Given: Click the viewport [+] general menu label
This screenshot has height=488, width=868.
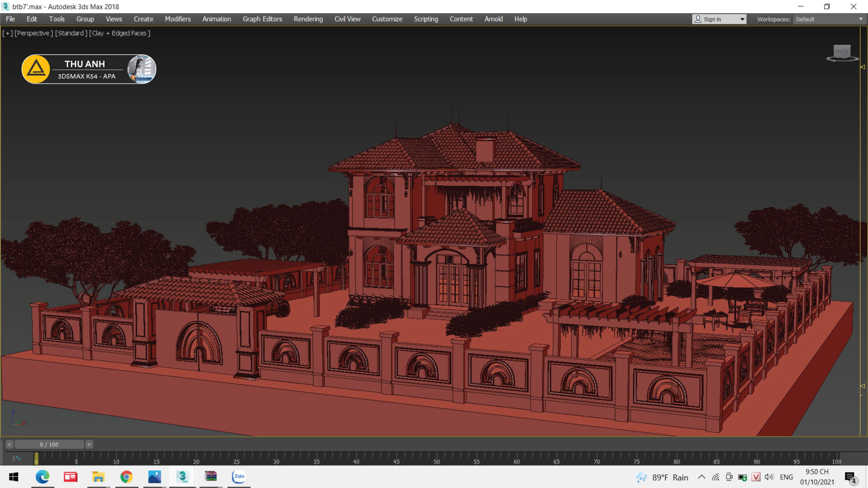Looking at the screenshot, I should [x=8, y=33].
